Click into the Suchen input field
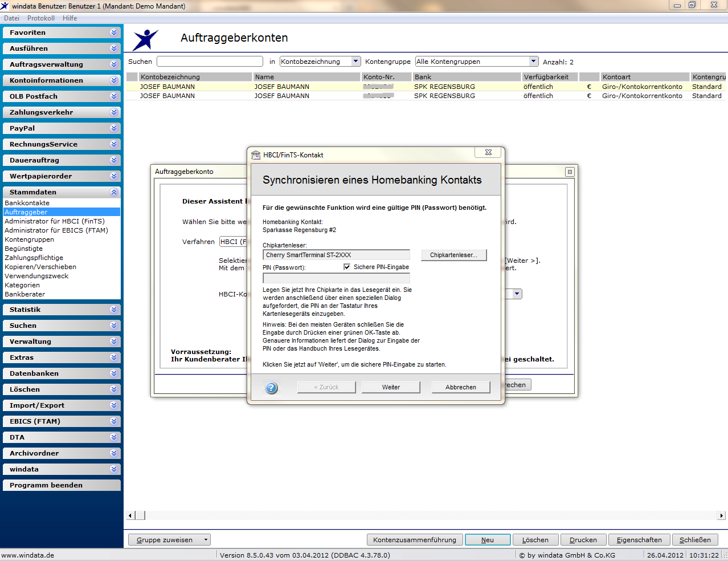 pos(210,62)
